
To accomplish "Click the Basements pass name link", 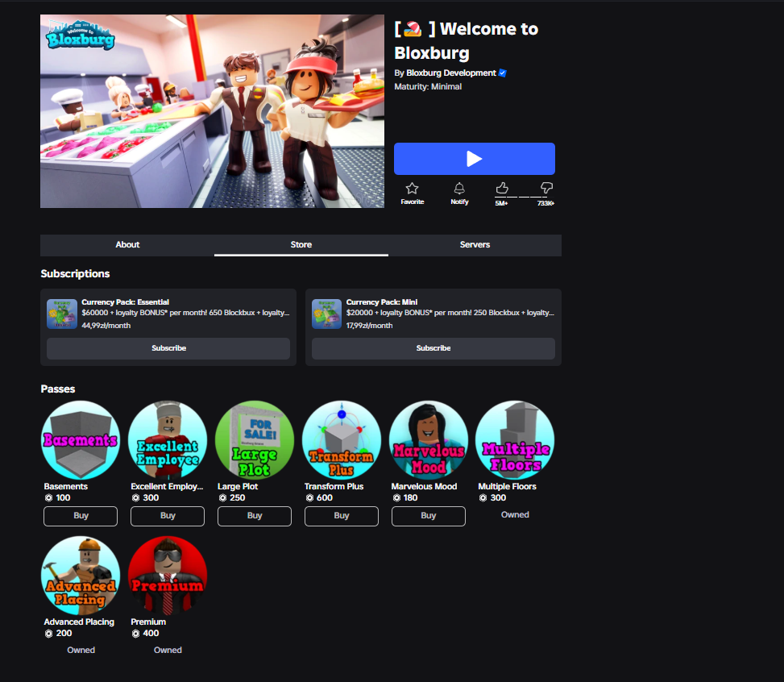I will pos(65,486).
